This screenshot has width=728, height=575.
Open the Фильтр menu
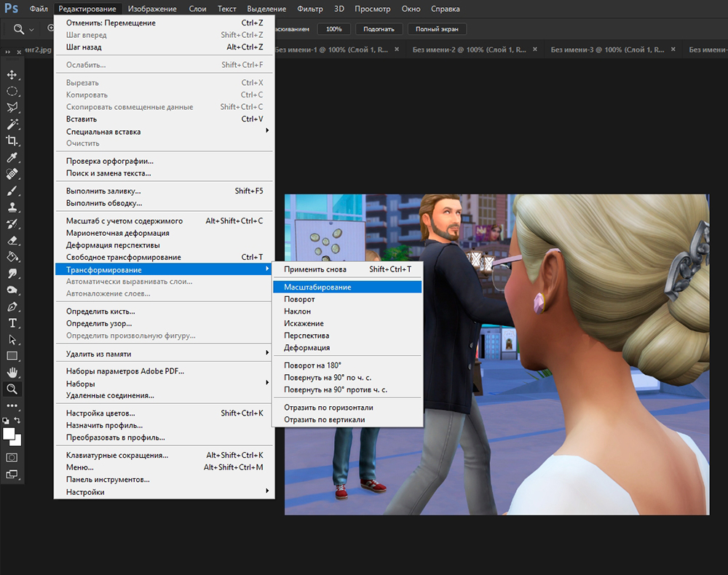(x=310, y=9)
